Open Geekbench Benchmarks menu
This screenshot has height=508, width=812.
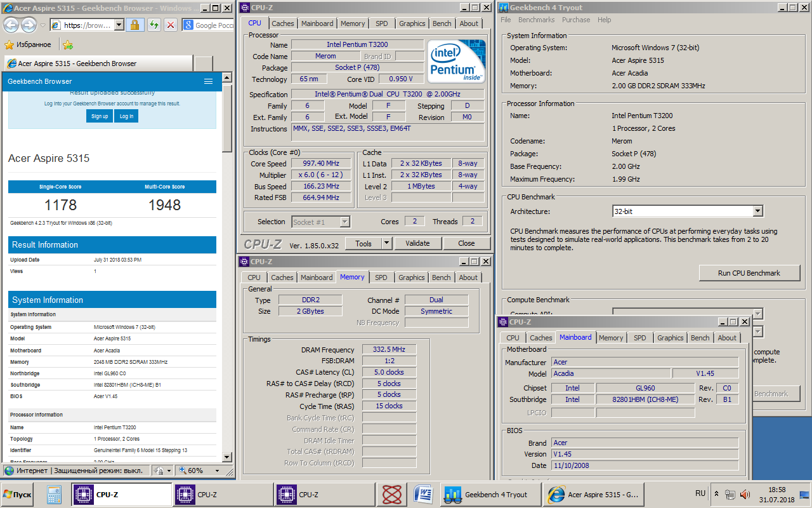click(x=537, y=20)
